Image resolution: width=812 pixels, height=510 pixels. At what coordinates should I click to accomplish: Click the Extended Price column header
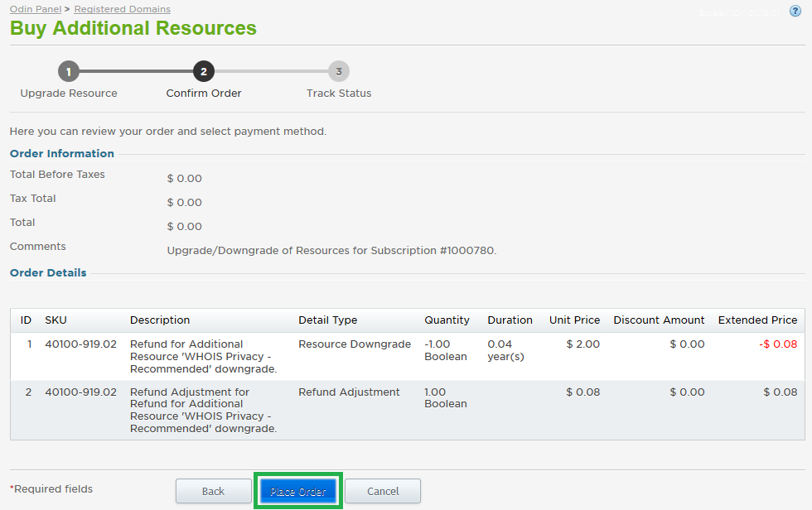pos(757,320)
